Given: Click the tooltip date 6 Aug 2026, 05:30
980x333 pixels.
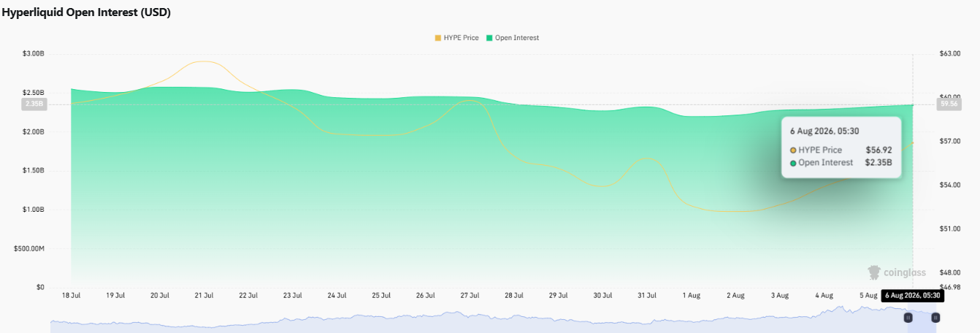Looking at the screenshot, I should click(824, 131).
